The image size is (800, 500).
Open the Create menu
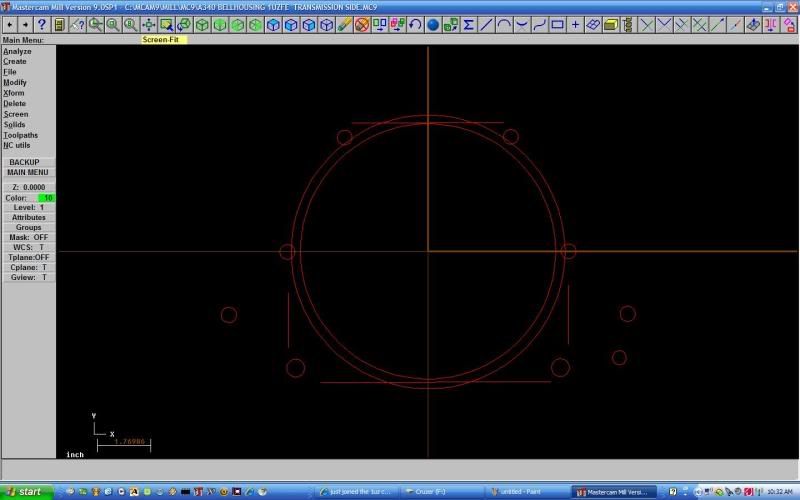click(x=15, y=61)
